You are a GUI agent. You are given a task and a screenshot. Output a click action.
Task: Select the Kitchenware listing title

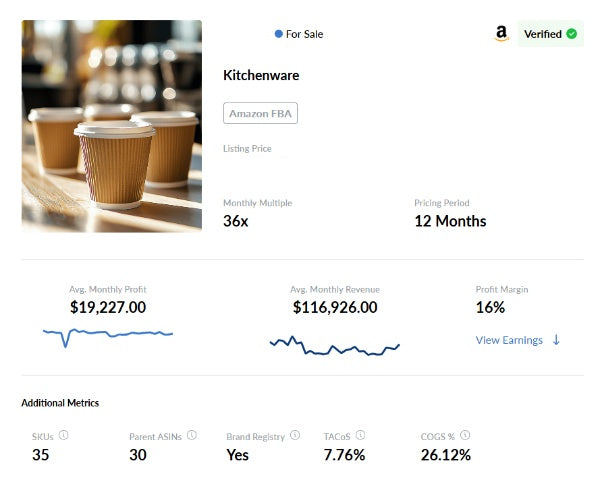point(261,75)
